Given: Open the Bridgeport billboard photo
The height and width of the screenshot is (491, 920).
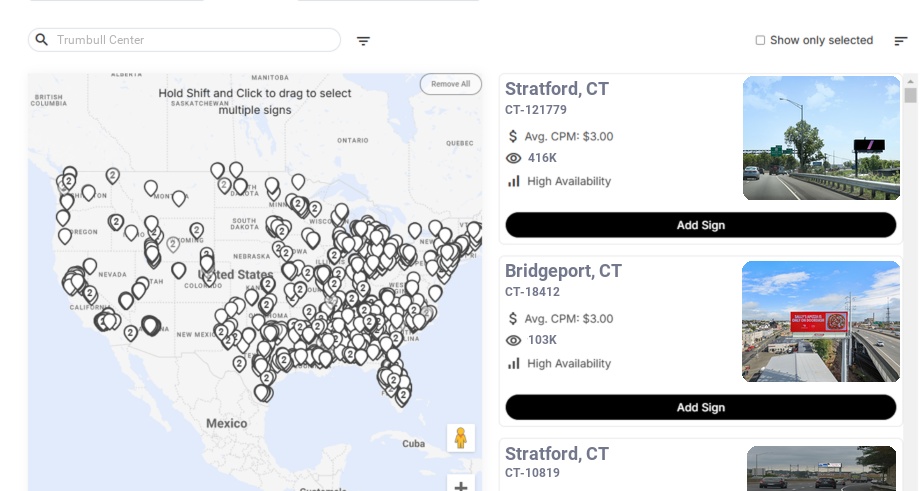Looking at the screenshot, I should click(821, 321).
